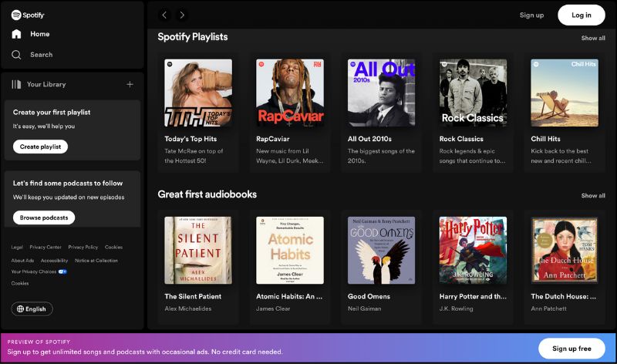Open the Your Privacy Choices link

point(33,271)
